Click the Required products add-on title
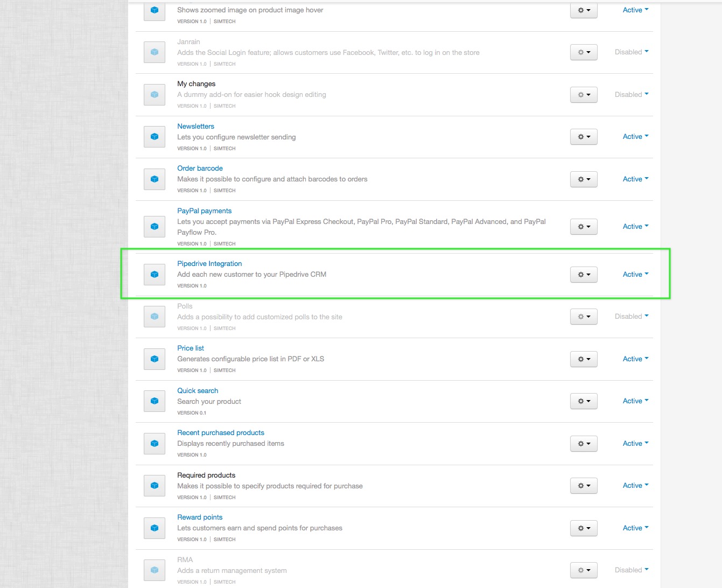722x588 pixels. pyautogui.click(x=206, y=475)
